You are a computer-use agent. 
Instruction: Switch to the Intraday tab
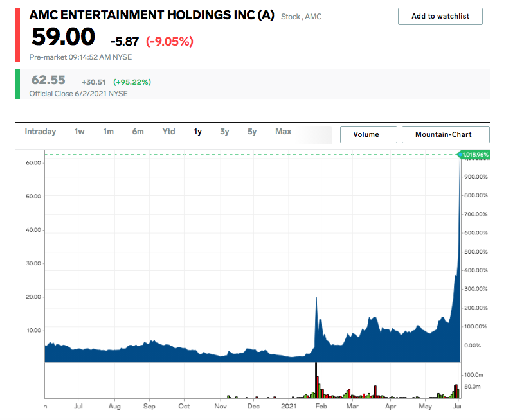click(41, 132)
